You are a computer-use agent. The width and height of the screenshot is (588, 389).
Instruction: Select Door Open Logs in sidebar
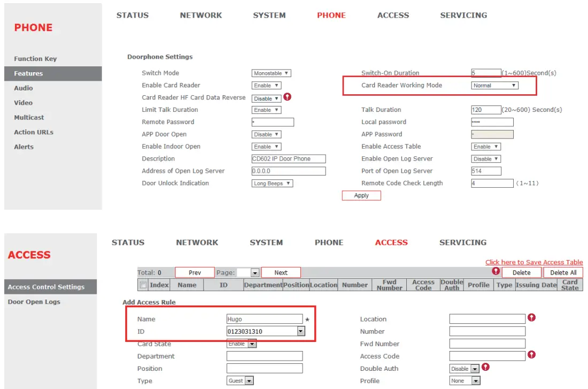pyautogui.click(x=34, y=302)
